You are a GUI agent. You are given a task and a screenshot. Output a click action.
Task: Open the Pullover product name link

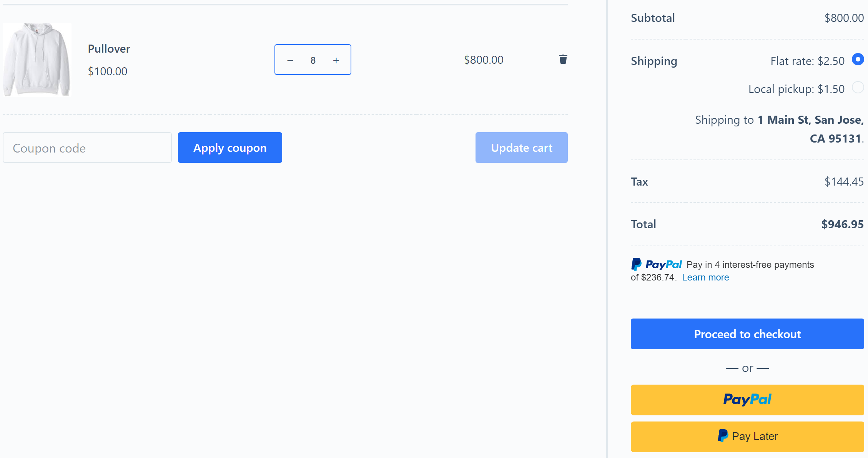click(109, 49)
